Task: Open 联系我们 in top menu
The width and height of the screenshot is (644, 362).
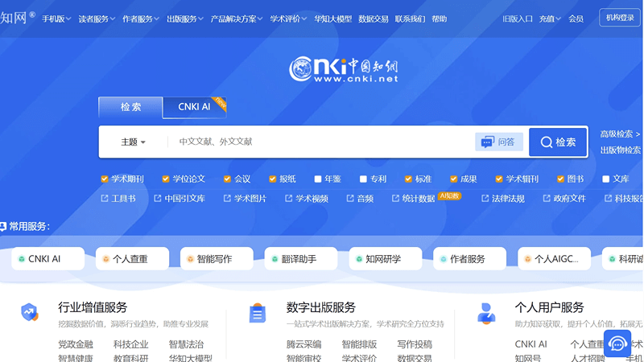Action: pyautogui.click(x=410, y=19)
